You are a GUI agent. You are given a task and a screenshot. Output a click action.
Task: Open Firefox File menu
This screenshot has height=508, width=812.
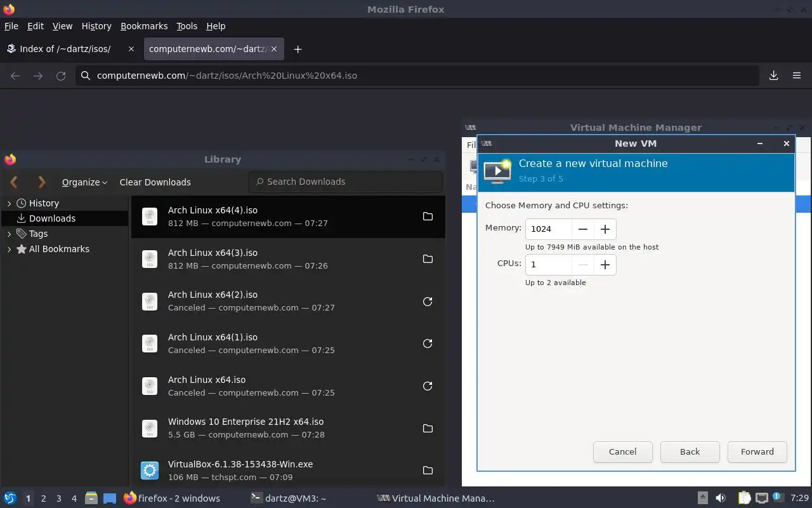[11, 26]
